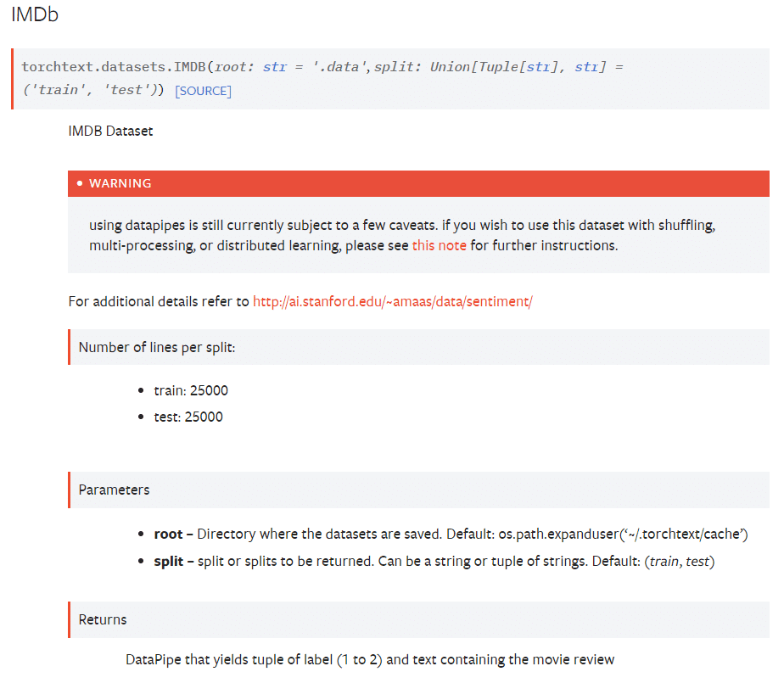Click the bold 'root' parameter name
Screen dimensions: 784x683
click(x=168, y=535)
